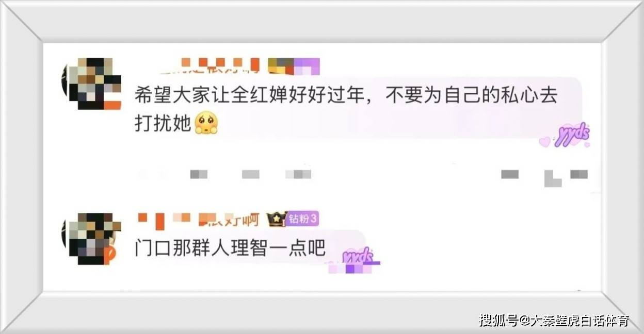
Task: Tap the crown icon beside 钻粉3
Action: tap(277, 219)
